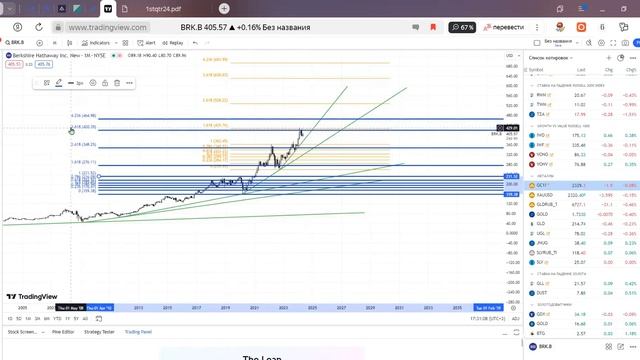Screen dimensions: 640x360
Task: Bookmark the page with the red bookmark icon
Action: pos(433,27)
